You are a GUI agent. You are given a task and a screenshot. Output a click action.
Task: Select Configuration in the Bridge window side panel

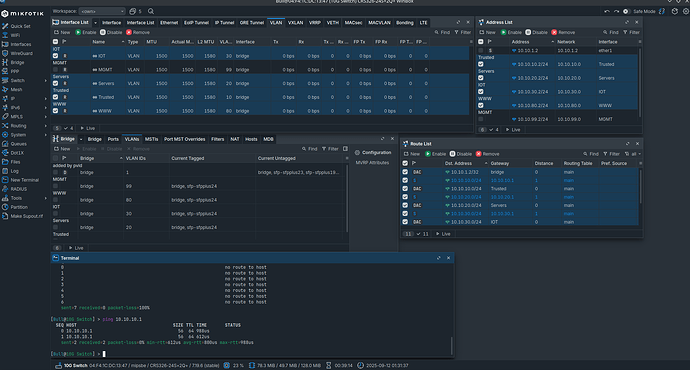pos(373,153)
